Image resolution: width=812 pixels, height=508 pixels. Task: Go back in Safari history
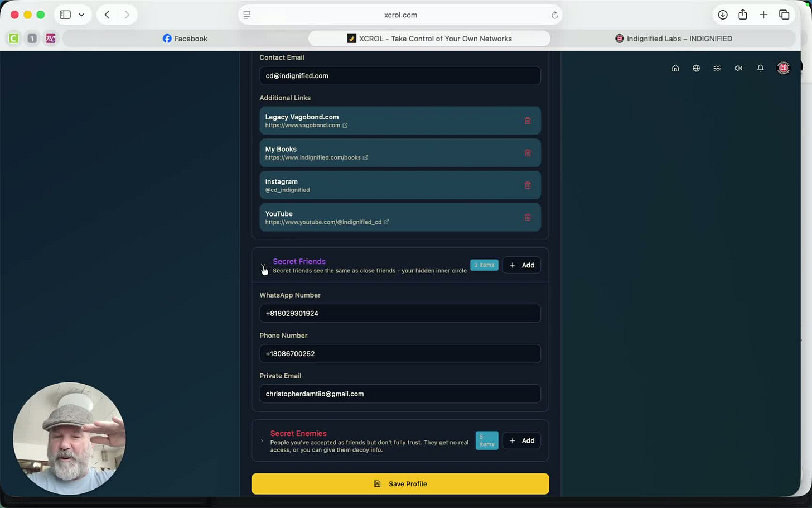coord(107,15)
